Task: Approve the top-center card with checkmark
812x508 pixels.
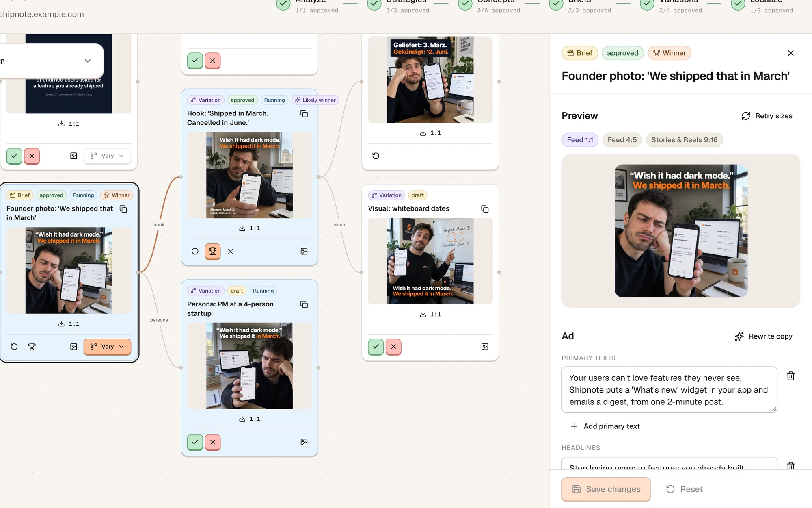Action: pos(195,61)
